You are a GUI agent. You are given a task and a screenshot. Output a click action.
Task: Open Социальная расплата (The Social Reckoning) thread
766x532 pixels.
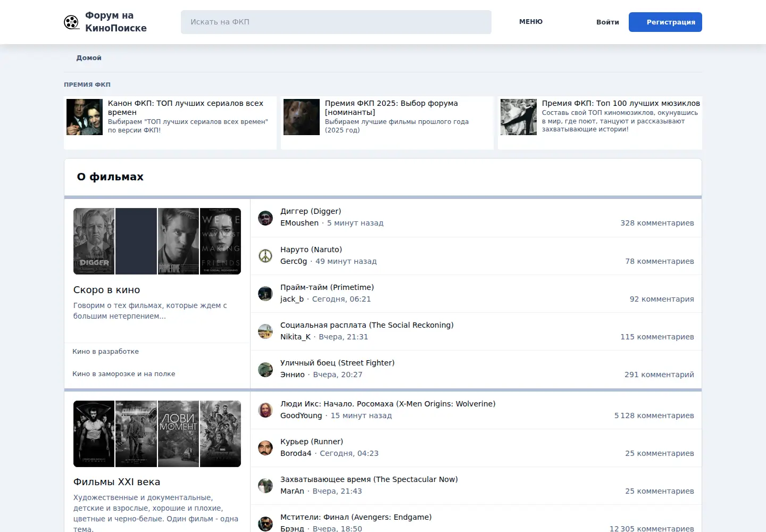pos(367,325)
